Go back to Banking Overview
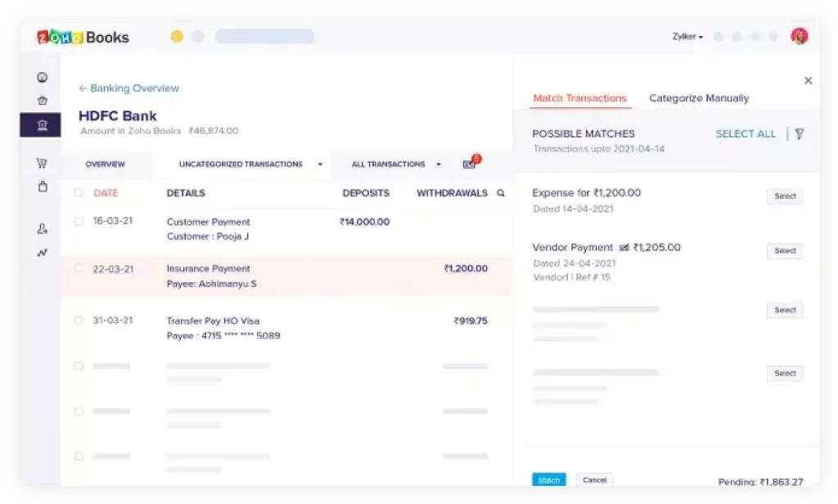 tap(128, 88)
